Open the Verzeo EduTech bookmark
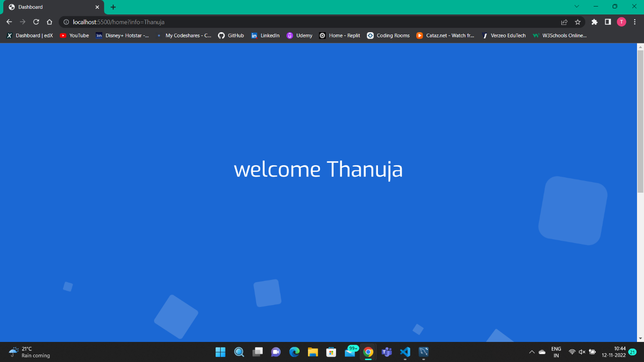Viewport: 644px width, 362px height. click(x=504, y=35)
